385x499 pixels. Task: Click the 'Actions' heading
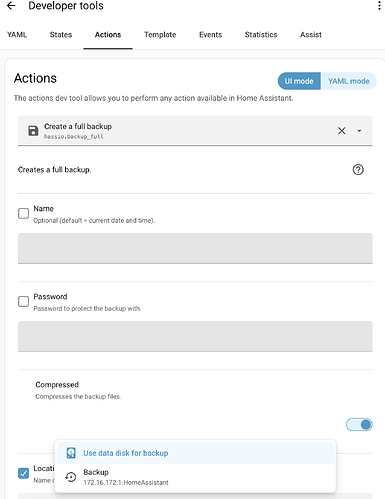35,78
